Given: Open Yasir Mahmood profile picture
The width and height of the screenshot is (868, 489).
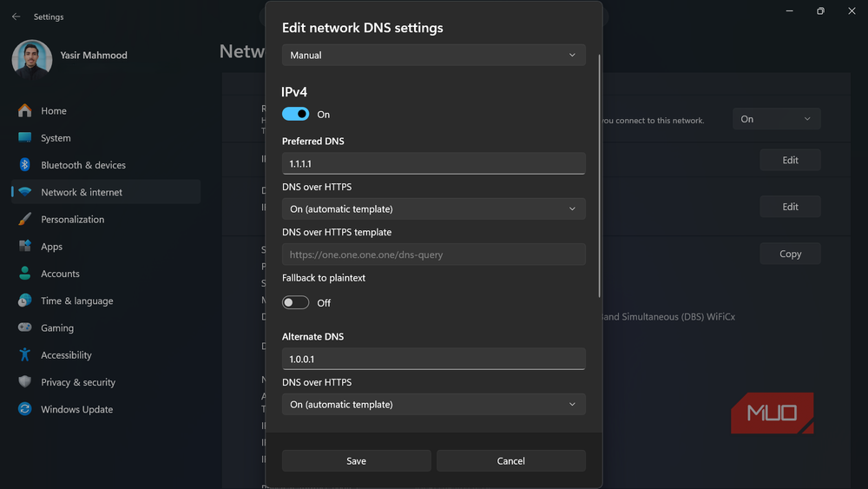Looking at the screenshot, I should point(32,59).
